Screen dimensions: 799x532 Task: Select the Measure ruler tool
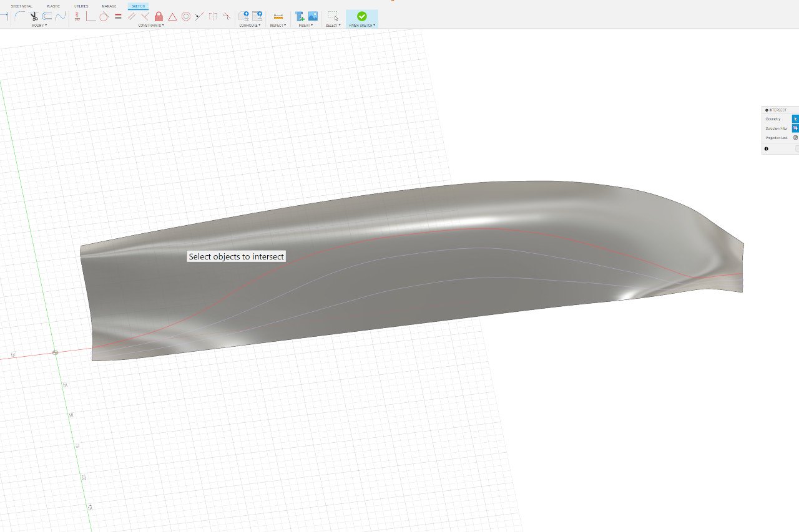pyautogui.click(x=278, y=16)
